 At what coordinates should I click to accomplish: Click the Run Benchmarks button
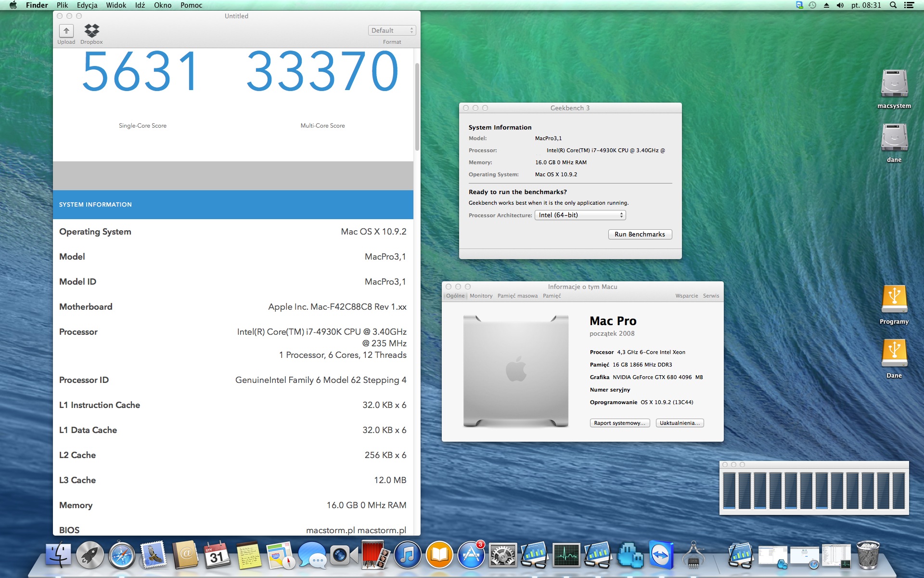click(x=640, y=235)
